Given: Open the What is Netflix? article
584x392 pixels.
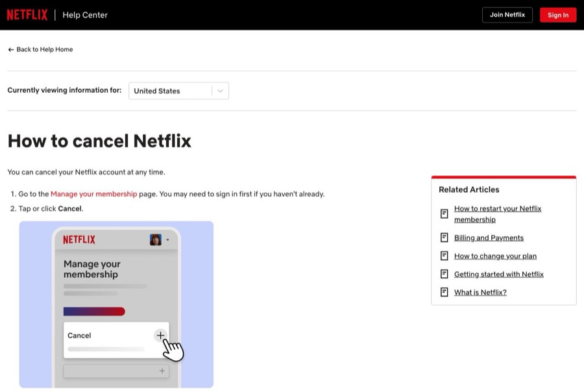Looking at the screenshot, I should [x=480, y=292].
